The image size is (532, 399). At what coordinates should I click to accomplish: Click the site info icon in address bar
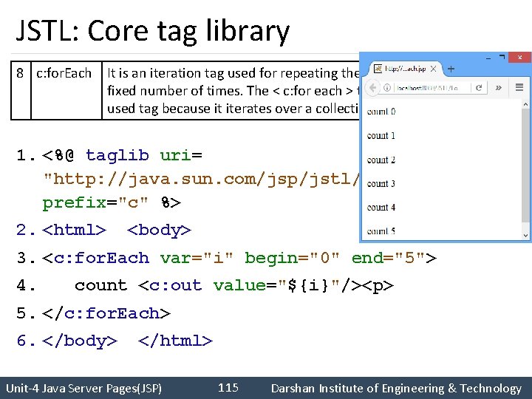coord(386,88)
